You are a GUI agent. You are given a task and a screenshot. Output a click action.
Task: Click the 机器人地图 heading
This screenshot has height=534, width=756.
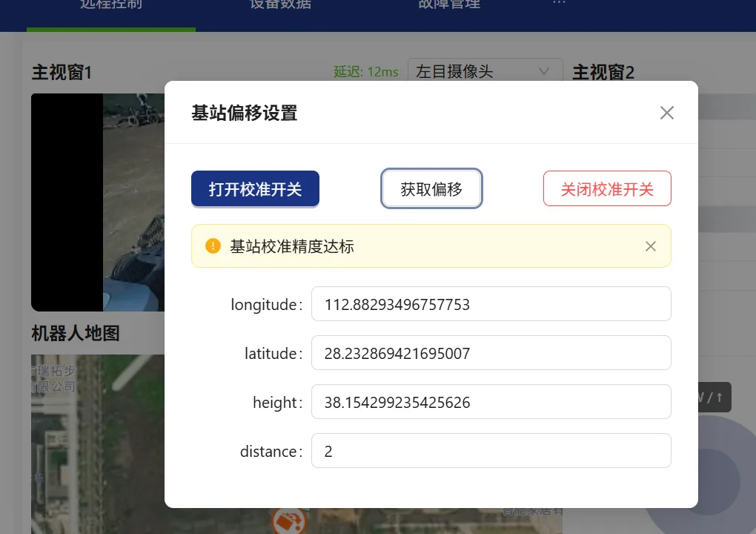[76, 333]
